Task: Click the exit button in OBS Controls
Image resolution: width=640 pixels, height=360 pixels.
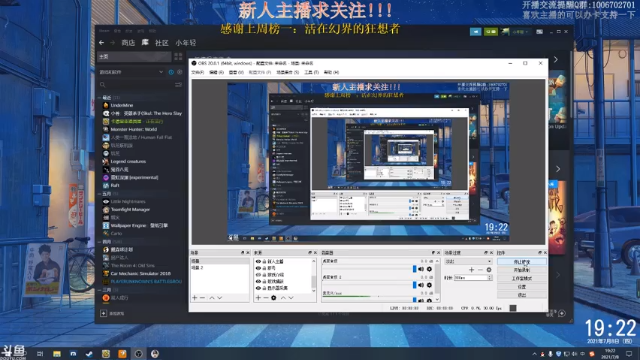Action: click(x=522, y=295)
